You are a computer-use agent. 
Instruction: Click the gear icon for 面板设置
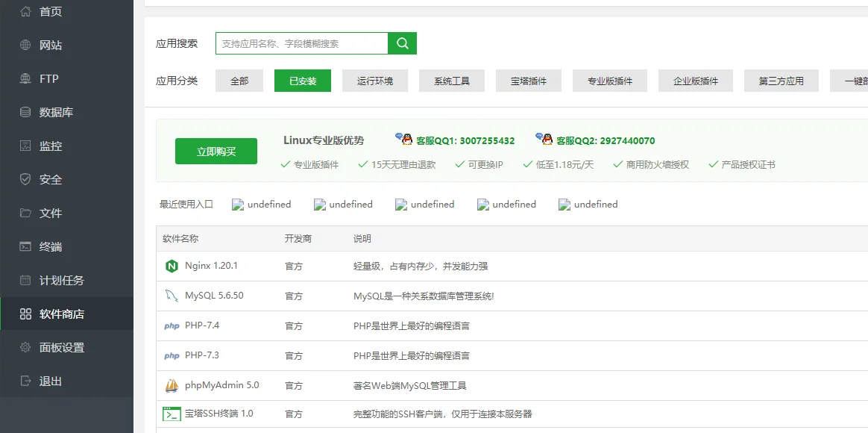click(x=25, y=348)
